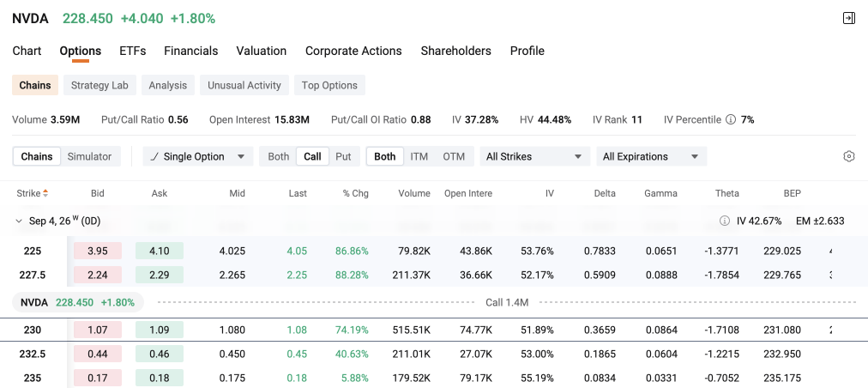Click the info icon beside IV 42.67%
Screen dimensions: 868x388
tap(724, 221)
